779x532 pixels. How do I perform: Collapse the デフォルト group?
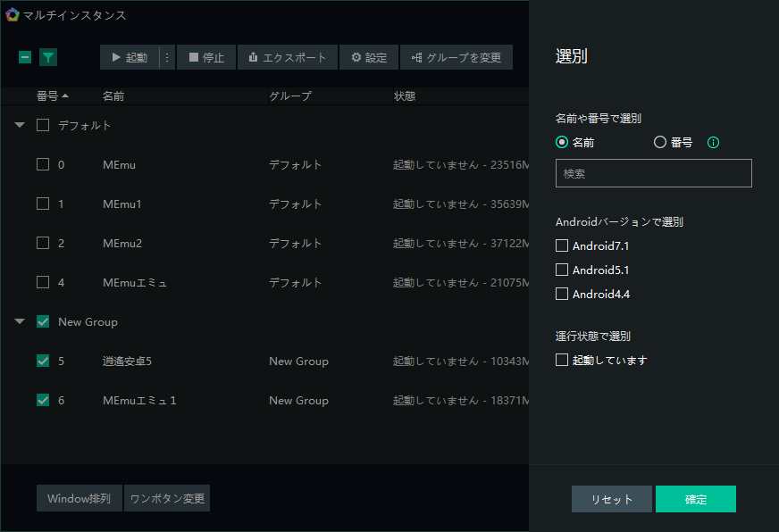click(x=20, y=125)
